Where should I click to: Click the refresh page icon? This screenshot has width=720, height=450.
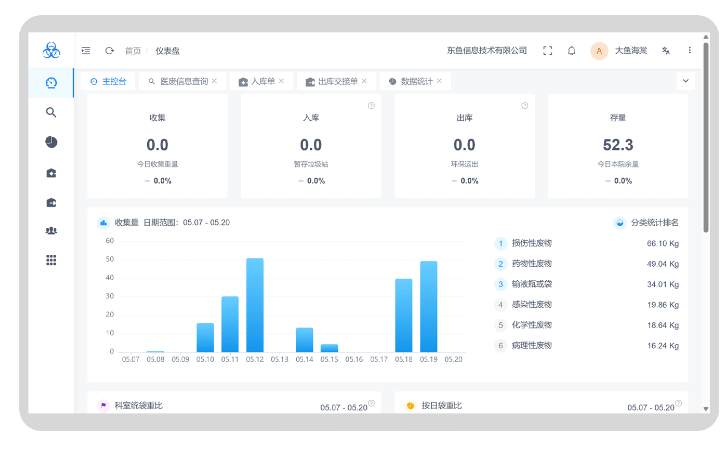pos(109,50)
